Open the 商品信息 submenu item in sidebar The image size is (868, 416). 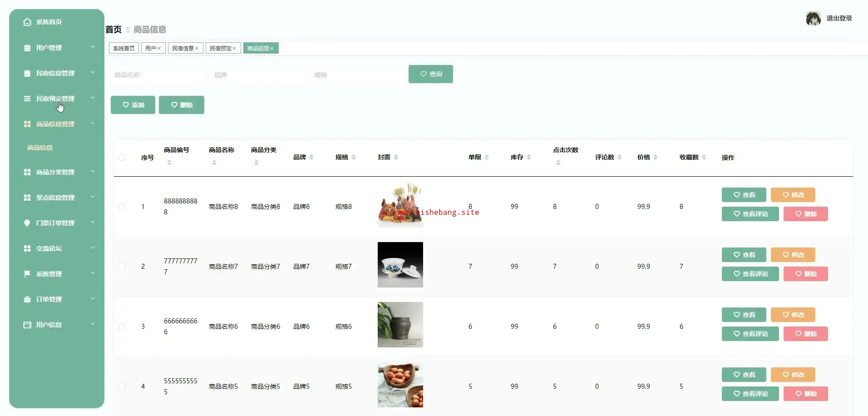coord(40,148)
